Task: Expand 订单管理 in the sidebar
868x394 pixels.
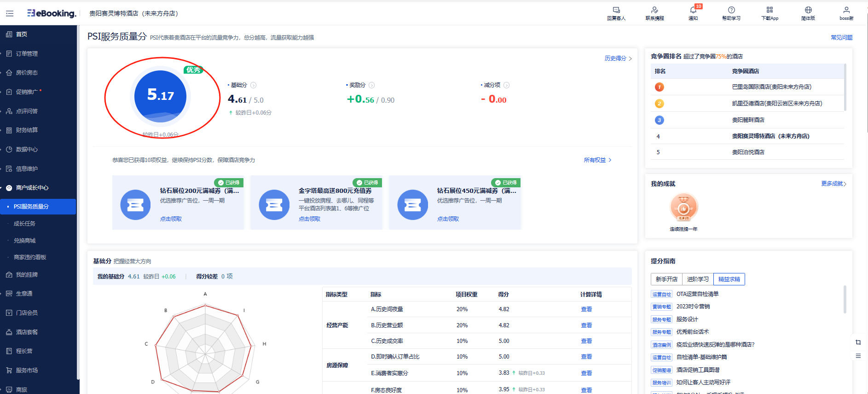Action: [27, 54]
